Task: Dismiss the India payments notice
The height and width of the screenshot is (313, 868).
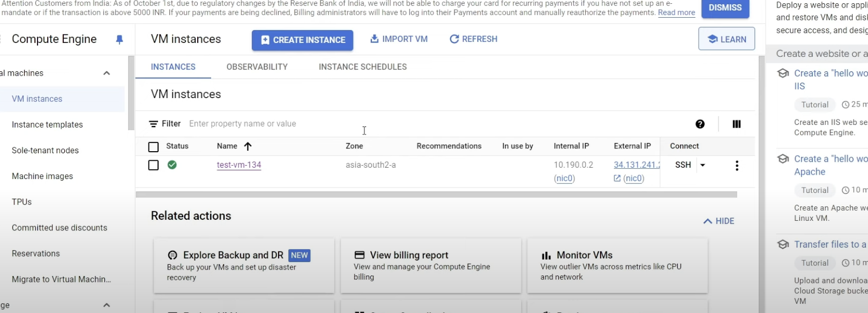Action: [x=724, y=8]
